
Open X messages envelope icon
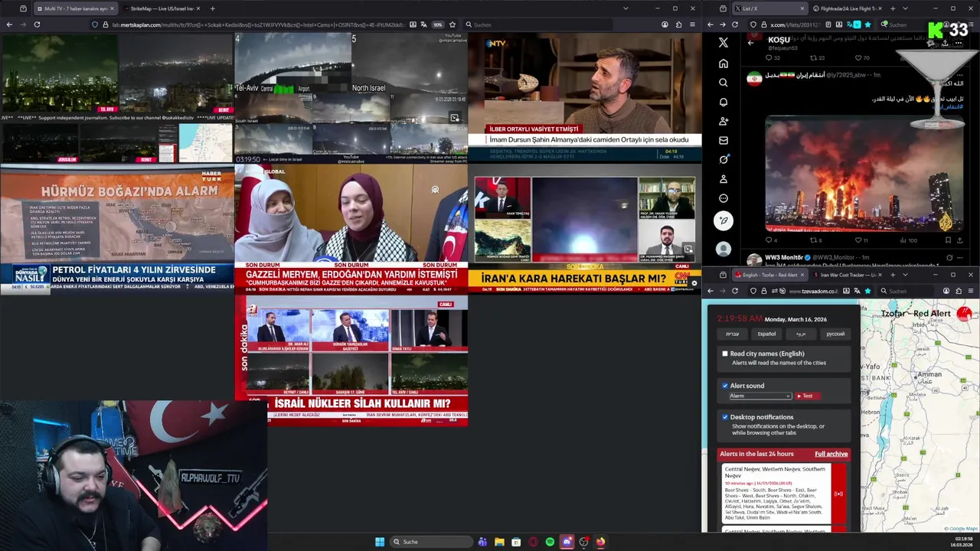pos(724,140)
